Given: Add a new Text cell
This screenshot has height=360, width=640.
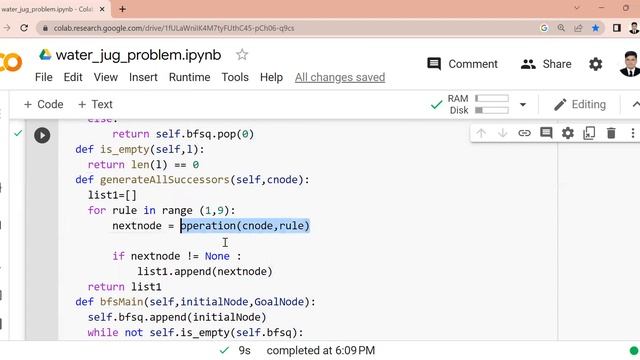Looking at the screenshot, I should (95, 104).
